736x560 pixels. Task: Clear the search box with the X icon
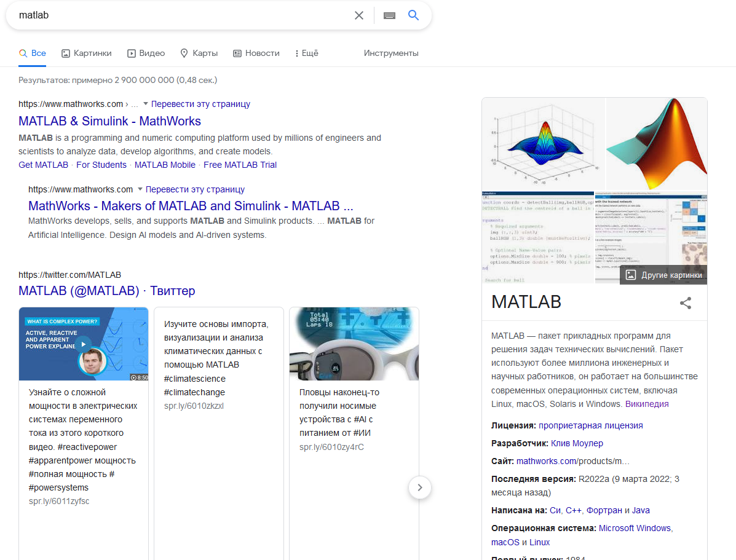point(359,15)
